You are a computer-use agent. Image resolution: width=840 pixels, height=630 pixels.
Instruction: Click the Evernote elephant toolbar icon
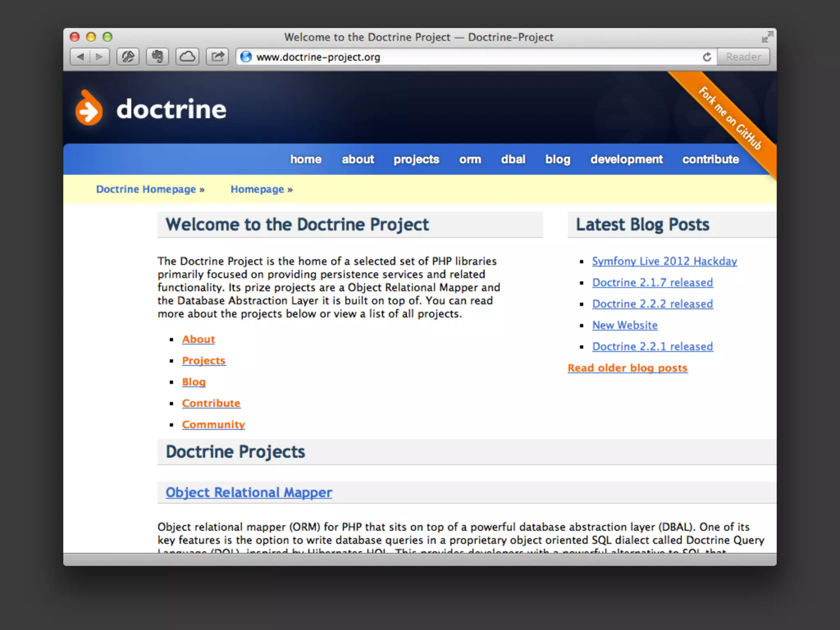(x=157, y=57)
